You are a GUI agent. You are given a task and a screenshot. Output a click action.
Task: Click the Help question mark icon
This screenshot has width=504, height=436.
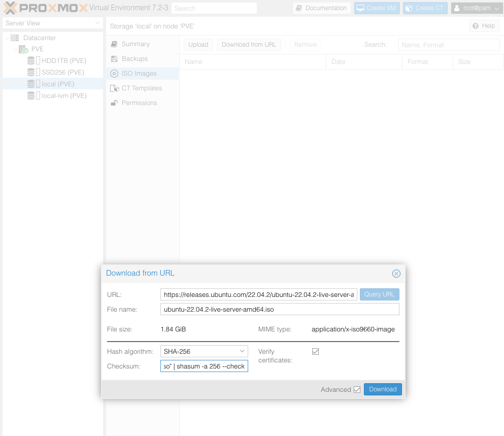coord(476,26)
